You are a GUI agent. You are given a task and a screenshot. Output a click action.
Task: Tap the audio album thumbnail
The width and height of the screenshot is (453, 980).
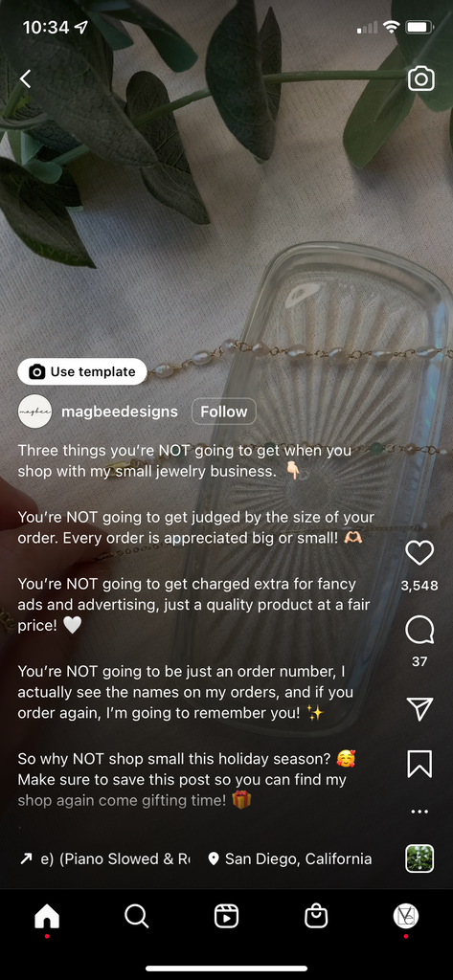pyautogui.click(x=419, y=858)
